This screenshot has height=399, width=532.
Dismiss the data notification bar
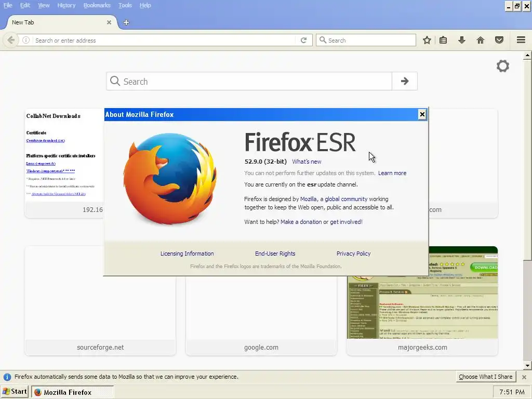524,377
